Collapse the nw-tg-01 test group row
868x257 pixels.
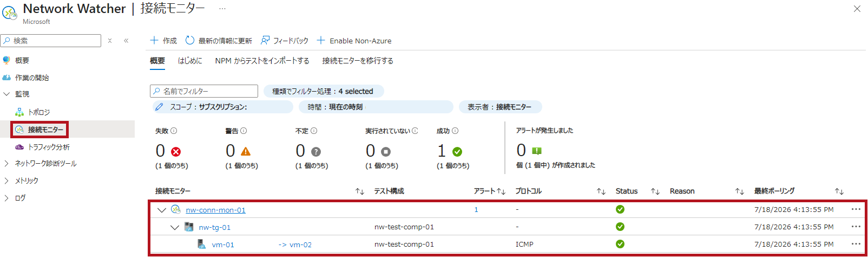[175, 227]
